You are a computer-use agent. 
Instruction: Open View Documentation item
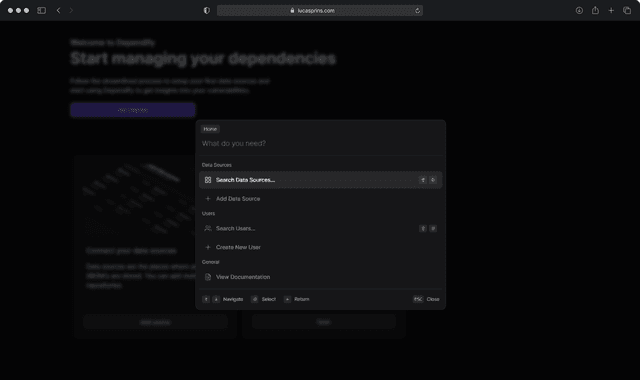(x=320, y=277)
